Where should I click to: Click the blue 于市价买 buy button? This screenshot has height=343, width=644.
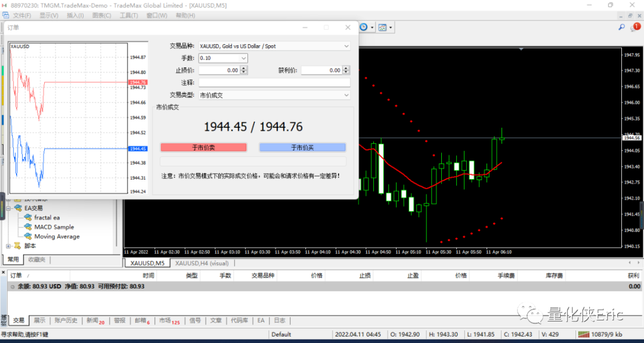[x=302, y=147]
